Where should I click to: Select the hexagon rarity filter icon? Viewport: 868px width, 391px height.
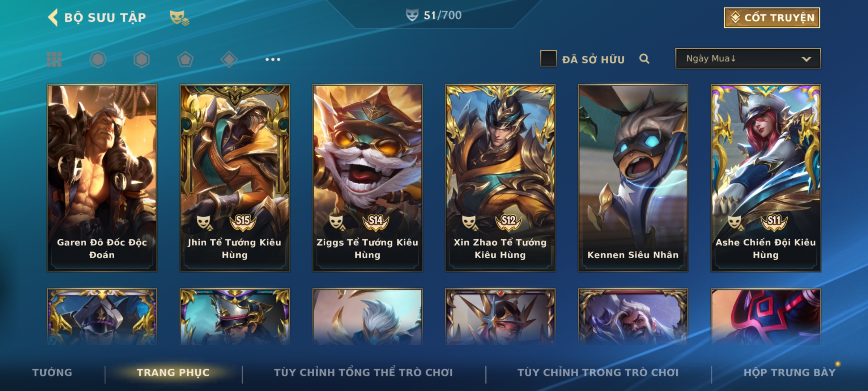tap(141, 59)
